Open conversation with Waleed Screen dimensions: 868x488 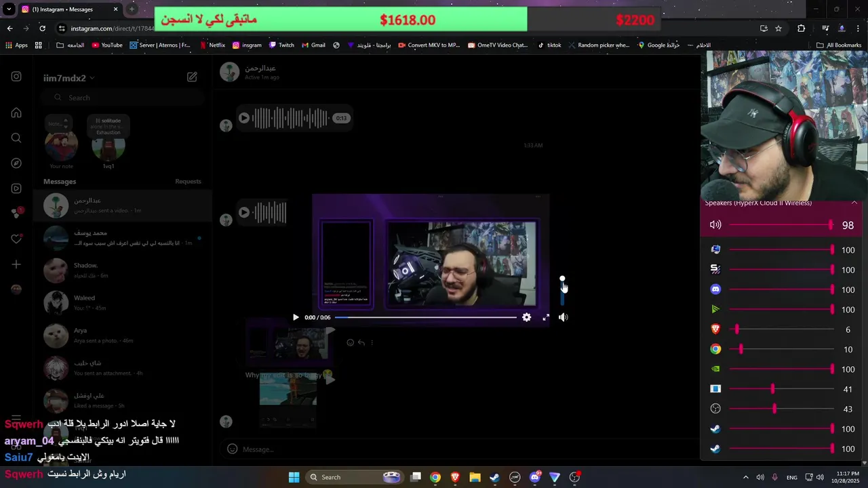click(x=123, y=303)
